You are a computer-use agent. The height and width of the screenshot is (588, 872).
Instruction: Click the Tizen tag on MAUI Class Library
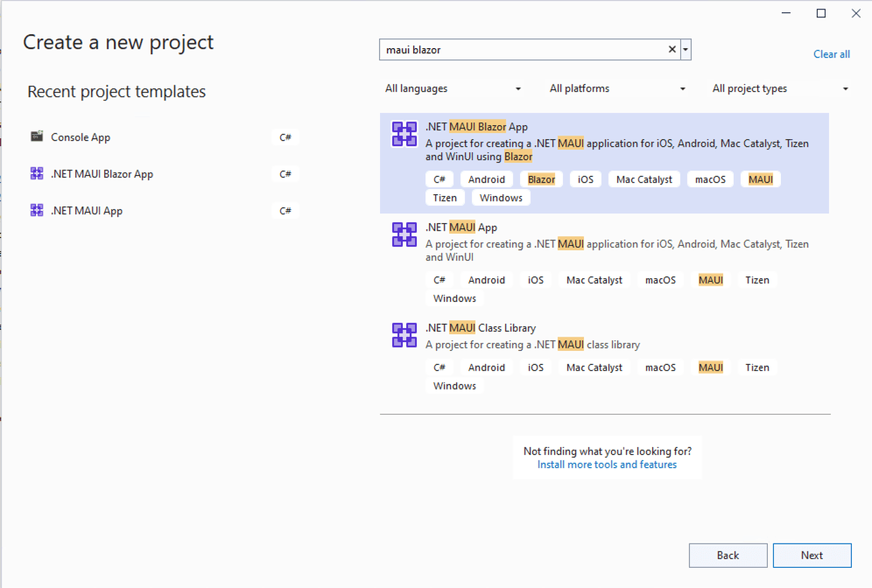coord(757,367)
